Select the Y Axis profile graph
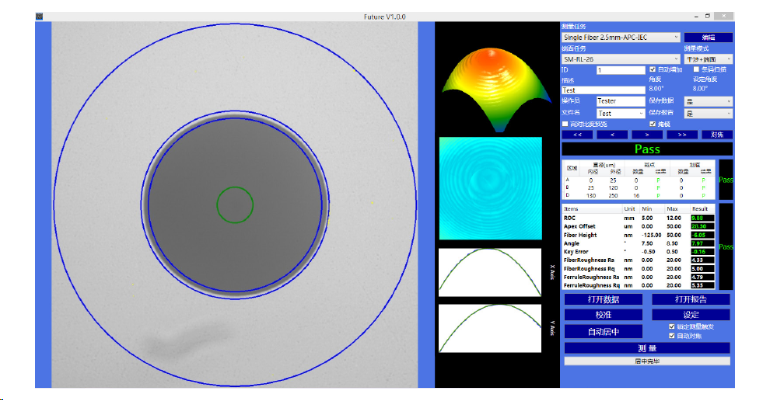Screen dimensions: 763x400 pyautogui.click(x=490, y=328)
